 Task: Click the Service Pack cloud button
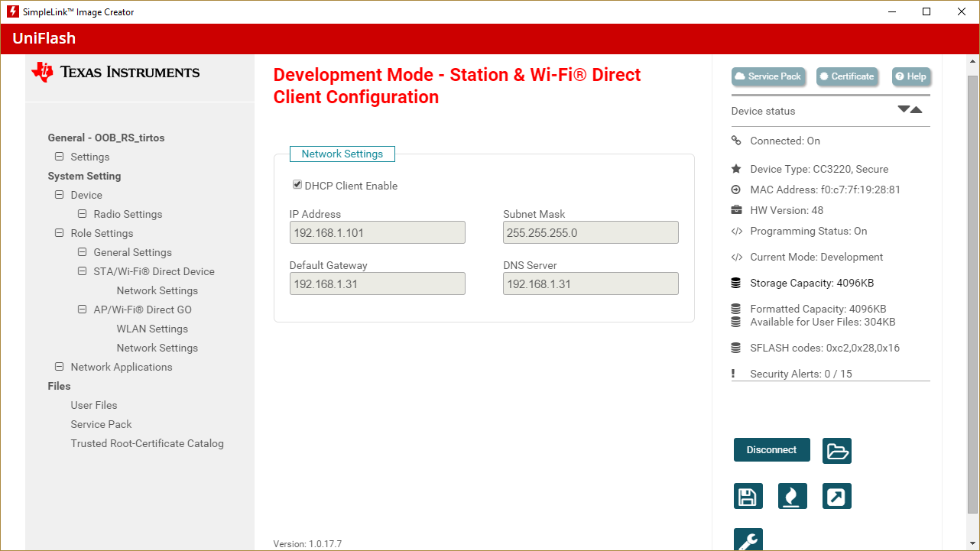point(767,76)
